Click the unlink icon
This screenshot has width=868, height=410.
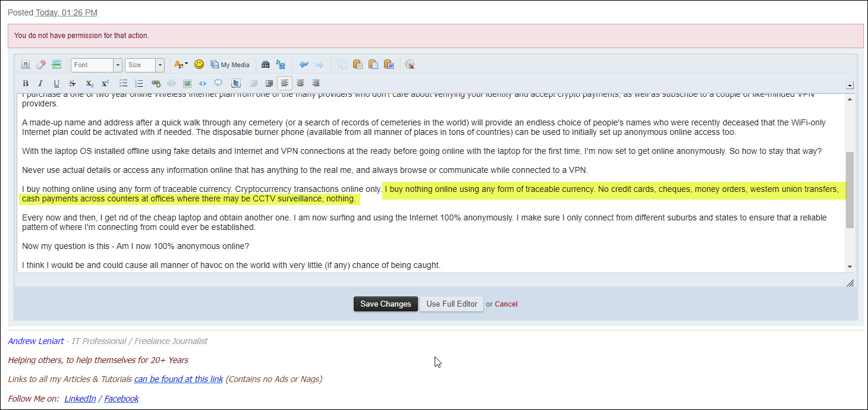pos(171,83)
